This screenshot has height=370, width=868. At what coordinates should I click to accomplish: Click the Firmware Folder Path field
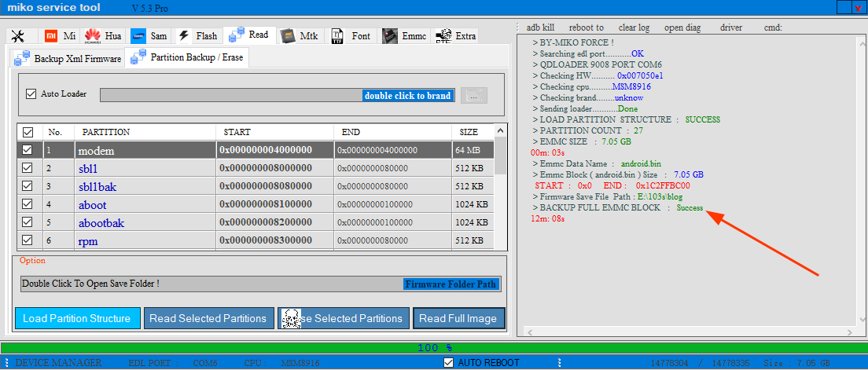coord(261,284)
